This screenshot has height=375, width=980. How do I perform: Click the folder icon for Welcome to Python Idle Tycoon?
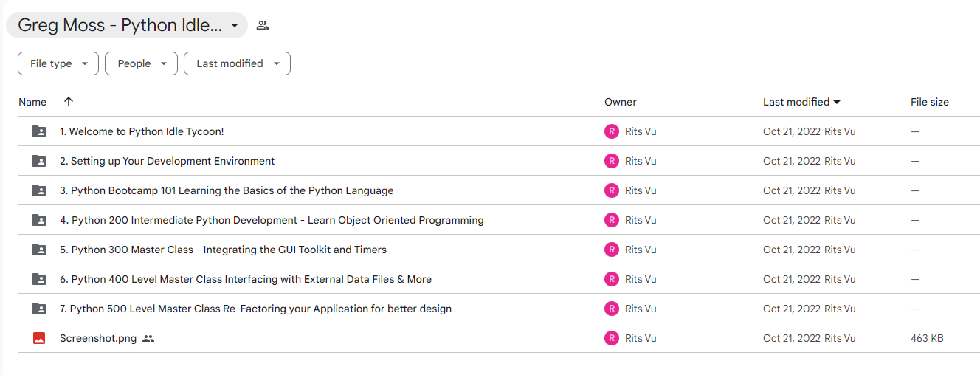pos(39,131)
